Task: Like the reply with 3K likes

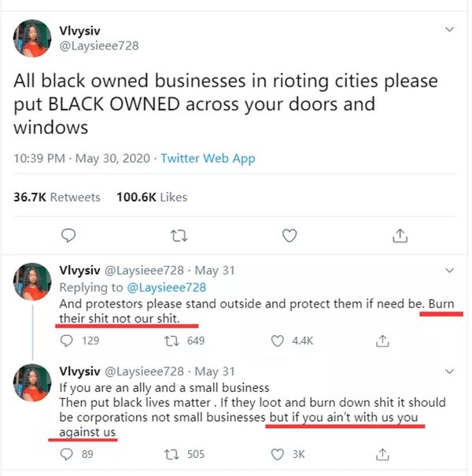Action: pyautogui.click(x=278, y=454)
